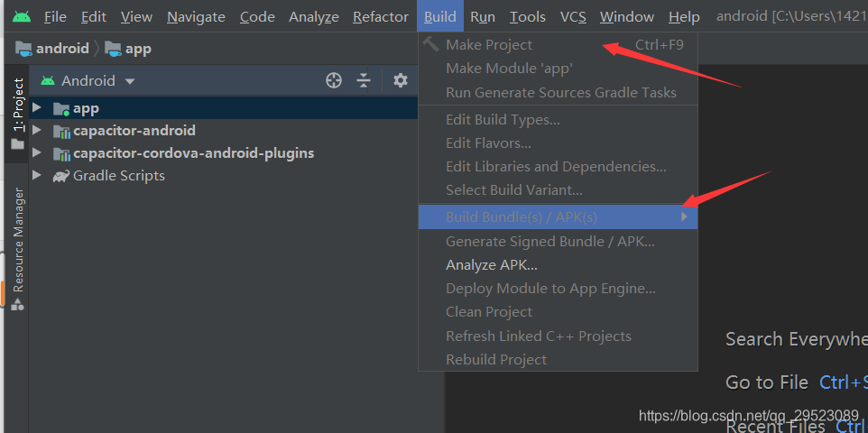Open the File menu

tap(55, 17)
